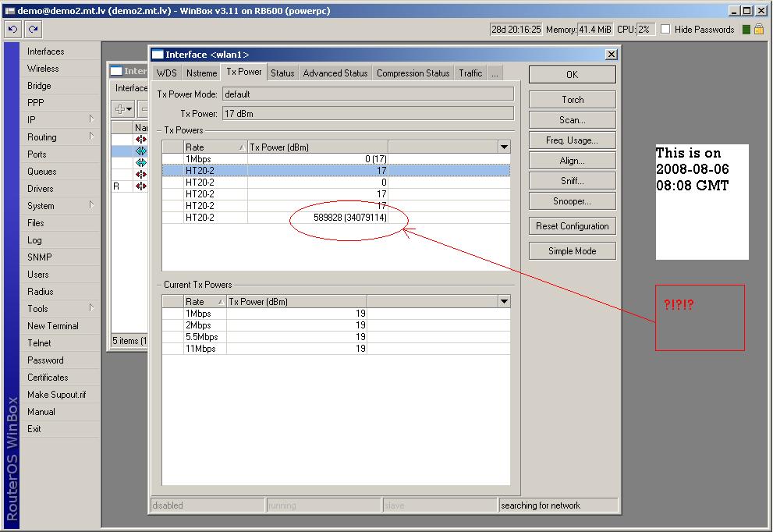
Task: Open the Compression Status tab
Action: click(413, 73)
